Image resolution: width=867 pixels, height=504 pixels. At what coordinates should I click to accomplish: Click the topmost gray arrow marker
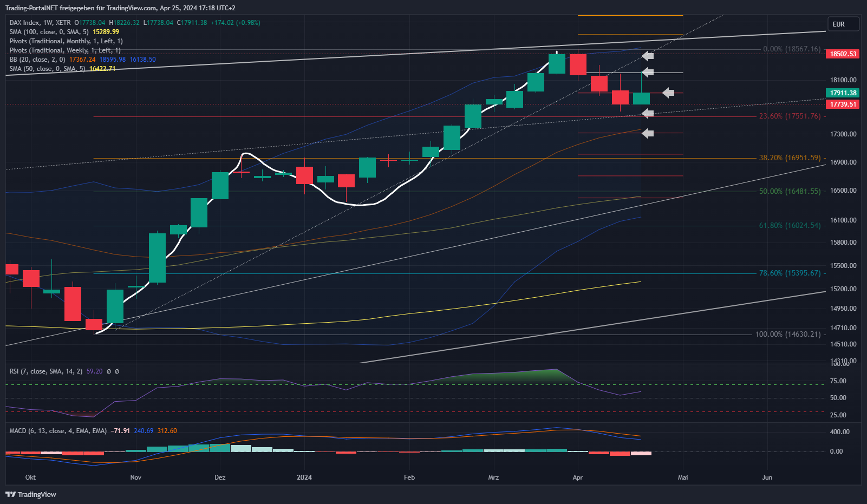click(x=648, y=56)
